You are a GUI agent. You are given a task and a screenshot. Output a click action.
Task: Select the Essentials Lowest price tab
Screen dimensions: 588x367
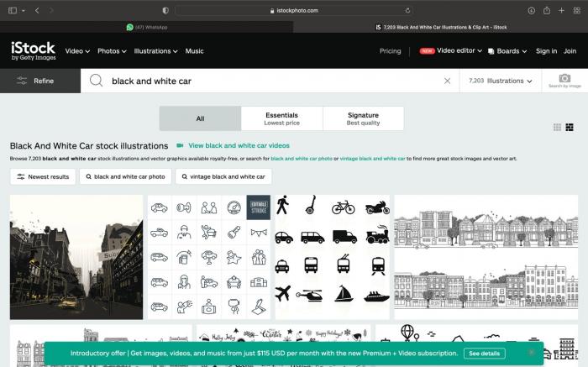coord(281,118)
